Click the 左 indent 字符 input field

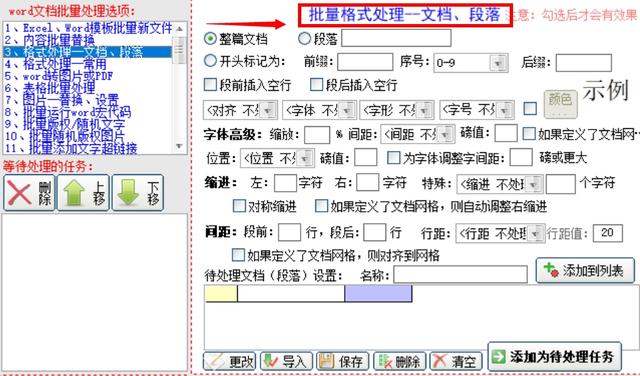(285, 183)
